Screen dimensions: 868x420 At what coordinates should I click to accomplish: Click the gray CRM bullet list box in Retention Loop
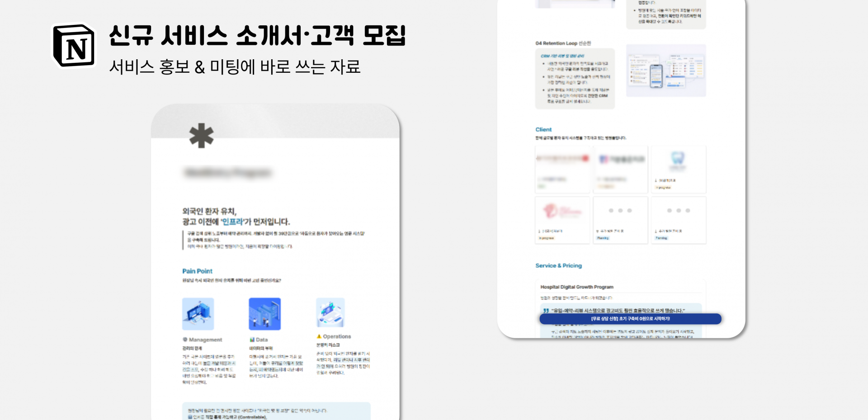(x=575, y=79)
